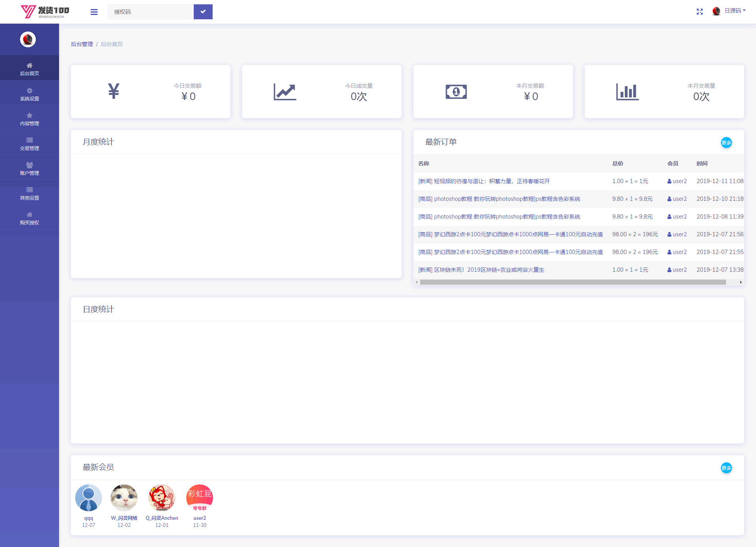Click sidebar profile avatar icon
756x547 pixels.
click(x=28, y=39)
